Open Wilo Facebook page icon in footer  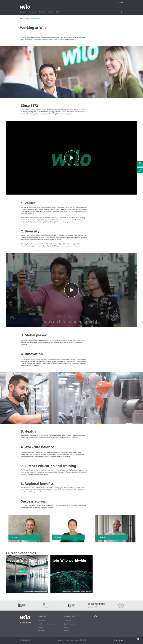(x=114, y=640)
